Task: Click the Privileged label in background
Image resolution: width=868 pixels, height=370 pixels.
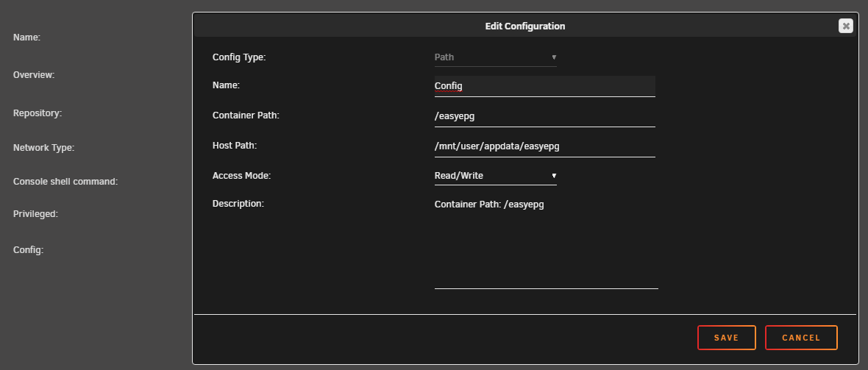Action: coord(35,214)
